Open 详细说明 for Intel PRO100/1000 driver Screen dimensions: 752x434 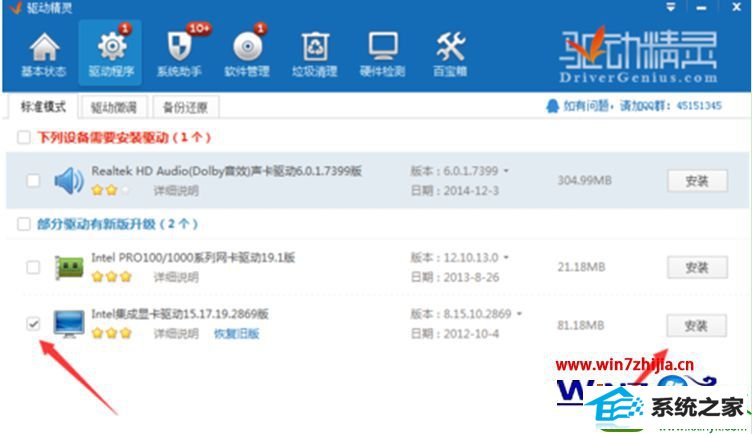point(176,277)
